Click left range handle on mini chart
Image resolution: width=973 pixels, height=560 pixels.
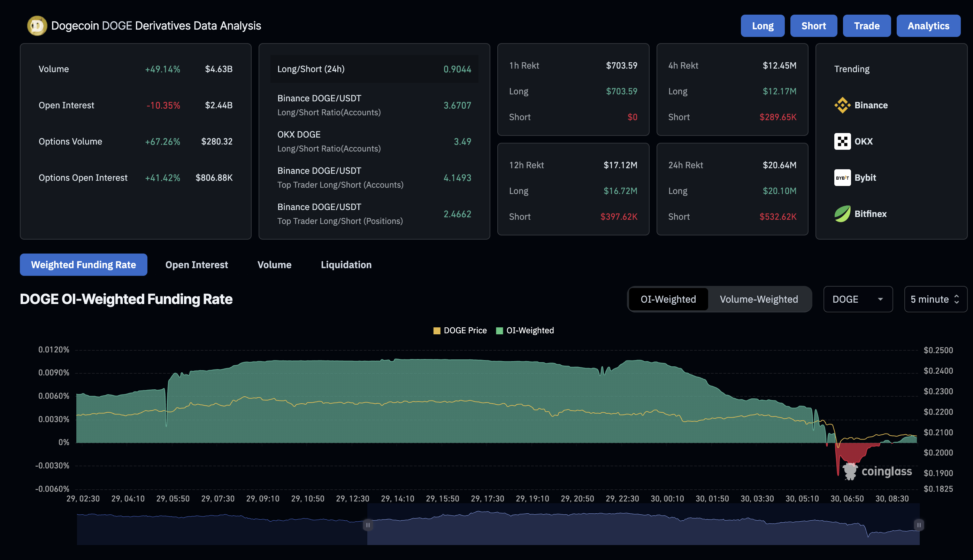(368, 525)
